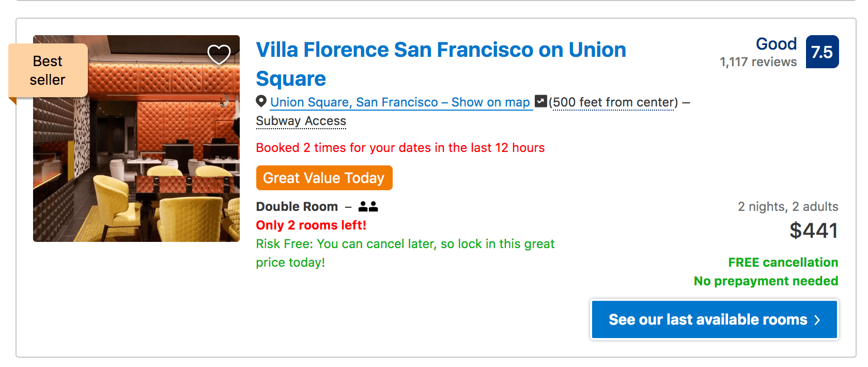Open the 1,117 reviews link
868x367 pixels.
point(758,62)
